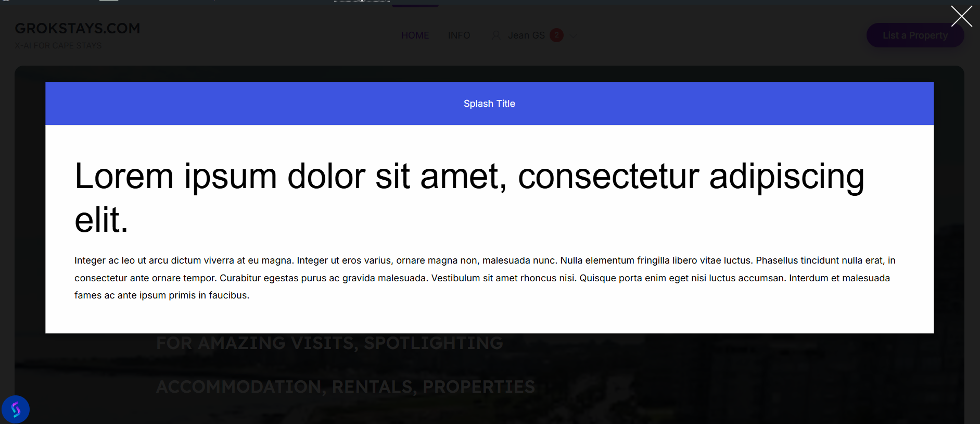Click the GROKSTAYS.COM site logo
980x424 pixels.
[78, 28]
